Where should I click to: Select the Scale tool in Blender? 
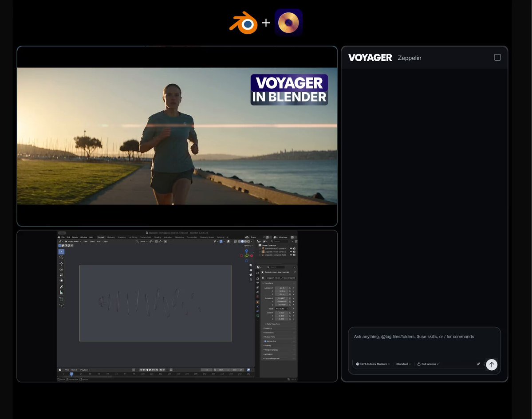(61, 275)
